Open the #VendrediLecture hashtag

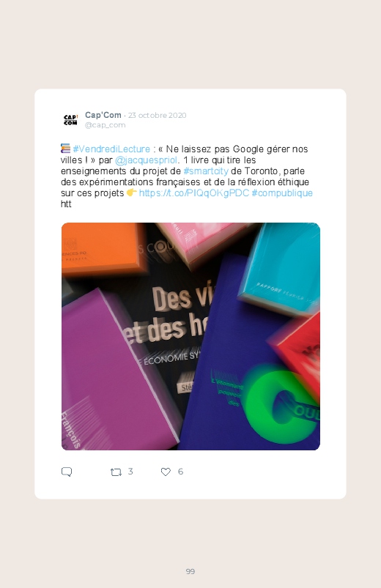(x=111, y=149)
